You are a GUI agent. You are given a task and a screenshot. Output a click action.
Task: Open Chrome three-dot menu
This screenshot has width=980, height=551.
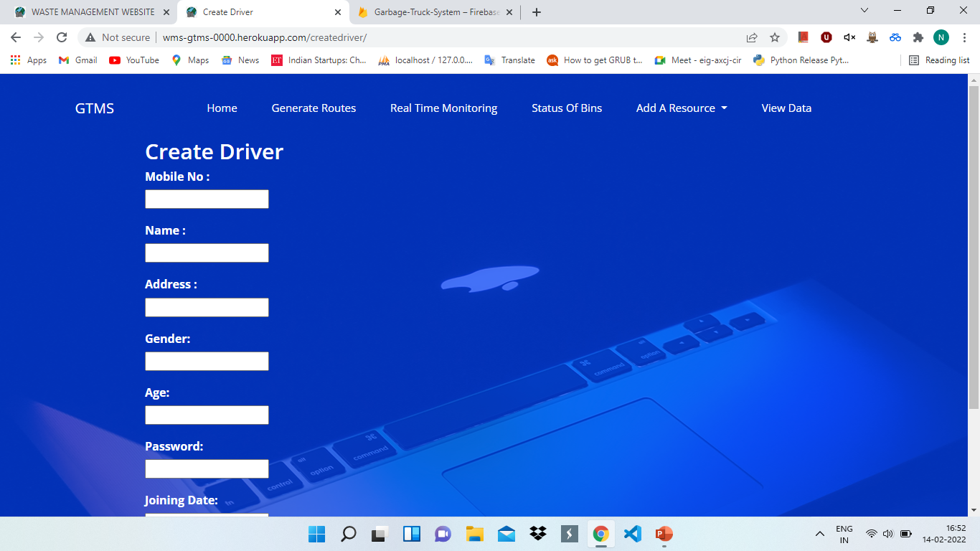[964, 37]
